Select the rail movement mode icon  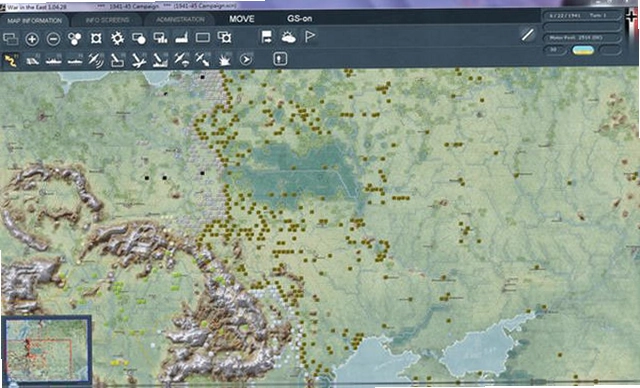[32, 60]
